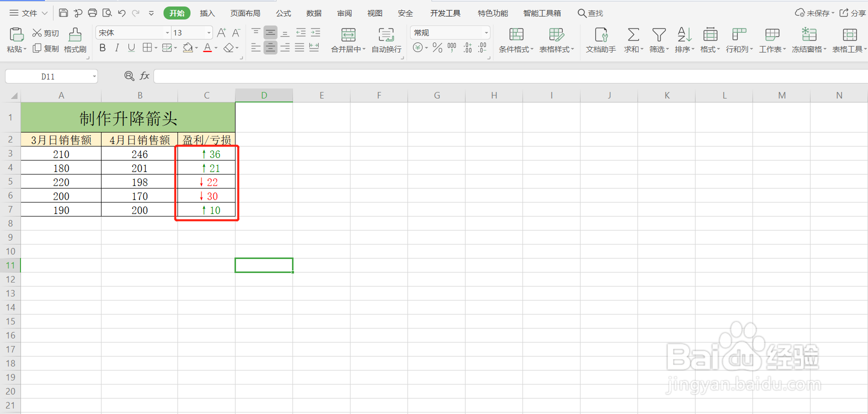Image resolution: width=868 pixels, height=414 pixels.
Task: Cut selection with 剪切 scissors
Action: coord(45,33)
